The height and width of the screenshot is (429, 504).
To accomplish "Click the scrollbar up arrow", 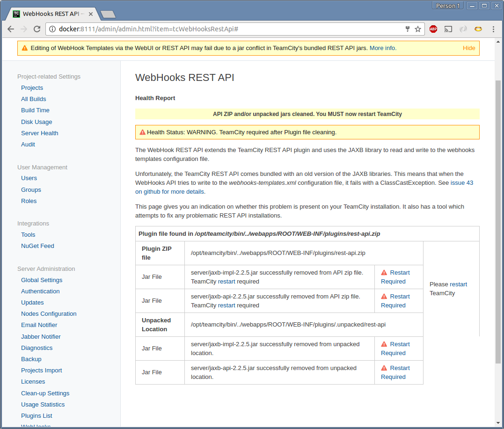I will [x=498, y=42].
